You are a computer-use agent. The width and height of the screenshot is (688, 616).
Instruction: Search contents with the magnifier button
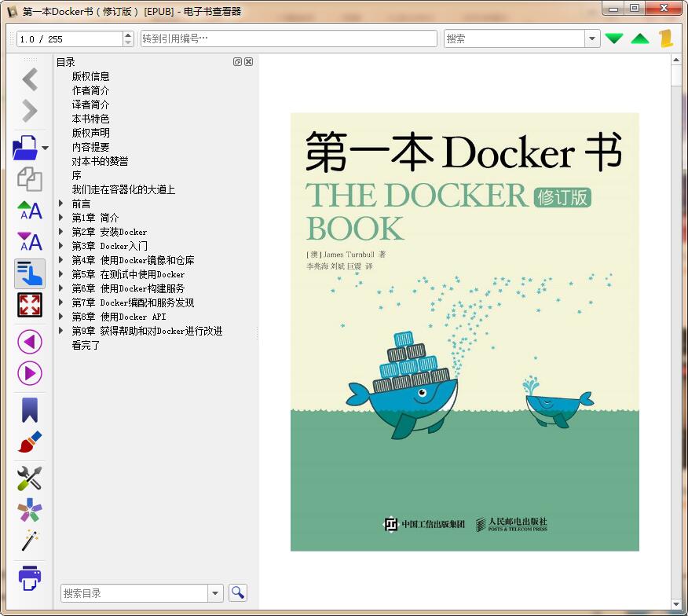pyautogui.click(x=238, y=592)
